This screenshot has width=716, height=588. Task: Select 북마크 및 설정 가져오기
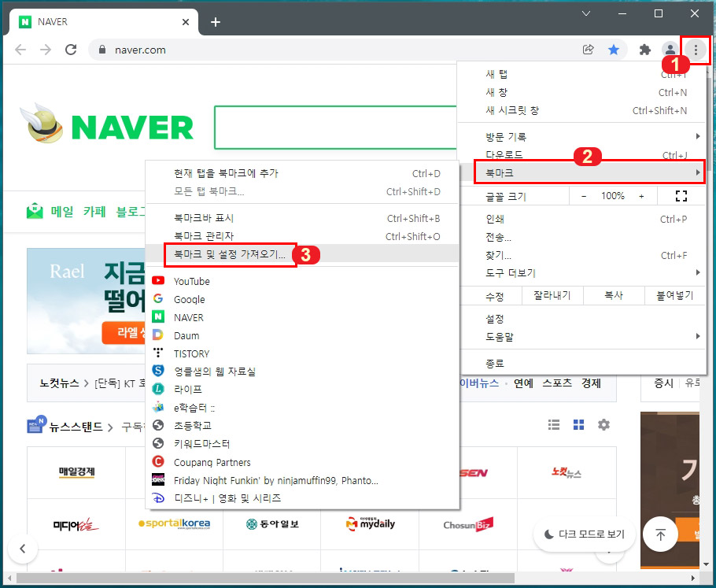tap(301, 254)
